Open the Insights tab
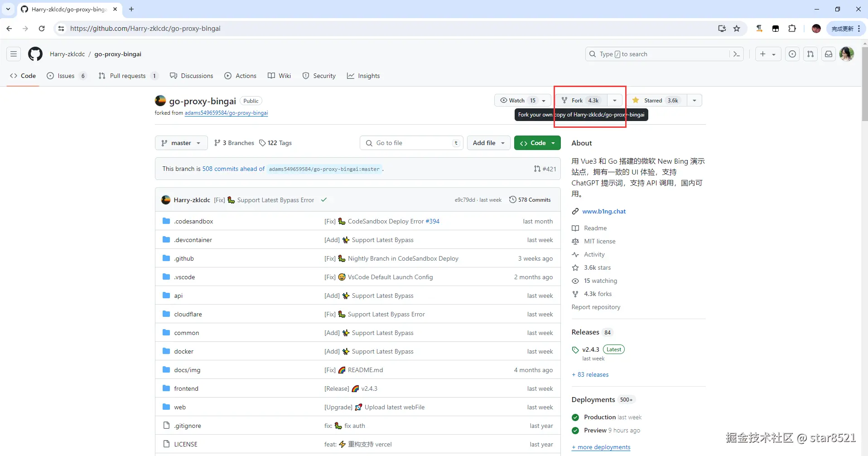The height and width of the screenshot is (456, 868). point(363,76)
